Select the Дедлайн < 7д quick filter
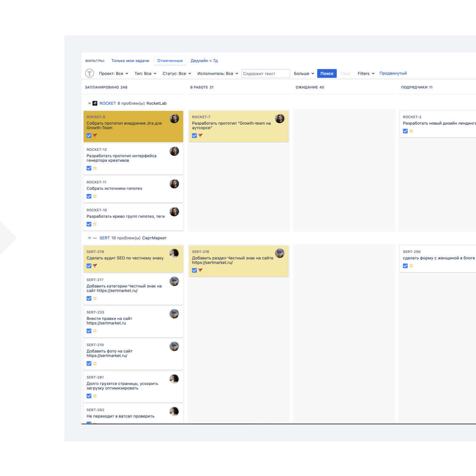This screenshot has height=476, width=476. [204, 61]
